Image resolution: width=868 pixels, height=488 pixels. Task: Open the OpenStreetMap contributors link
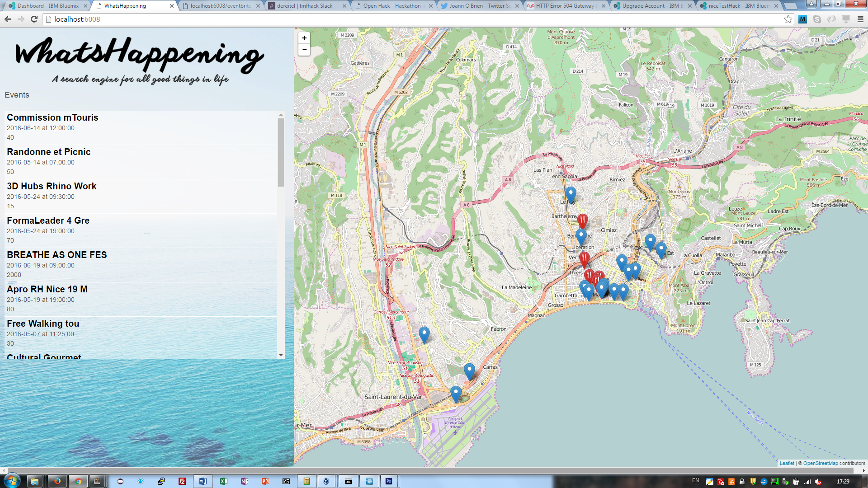(x=820, y=463)
